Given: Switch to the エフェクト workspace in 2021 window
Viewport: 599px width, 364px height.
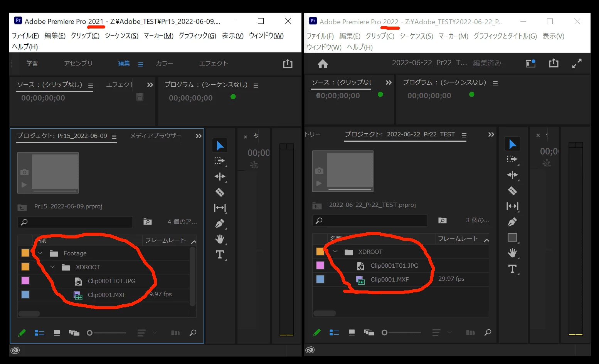Looking at the screenshot, I should pyautogui.click(x=214, y=63).
